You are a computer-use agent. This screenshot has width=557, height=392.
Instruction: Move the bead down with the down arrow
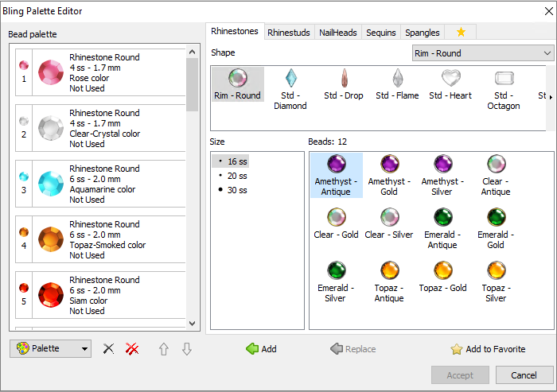coord(187,349)
